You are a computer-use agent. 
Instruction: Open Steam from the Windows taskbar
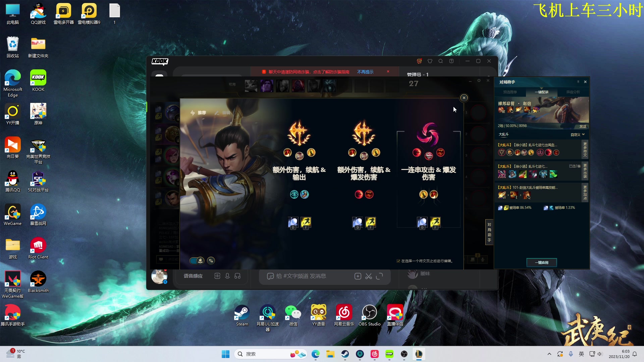[x=345, y=354]
